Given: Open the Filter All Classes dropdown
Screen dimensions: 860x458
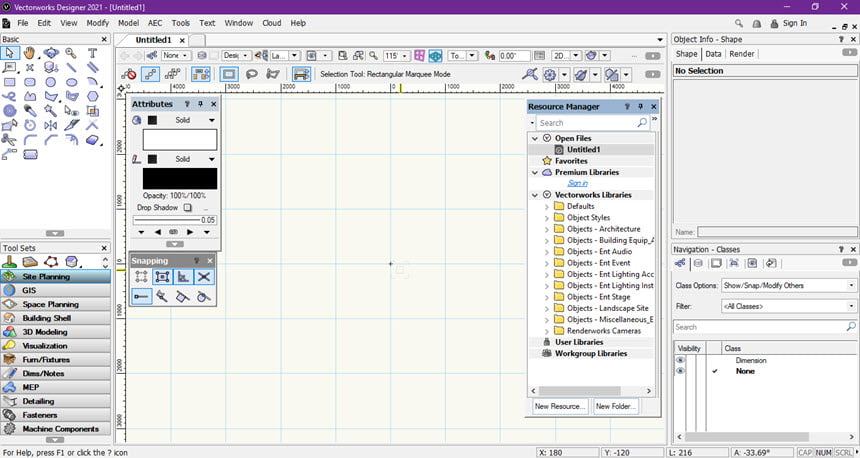Looking at the screenshot, I should (789, 307).
